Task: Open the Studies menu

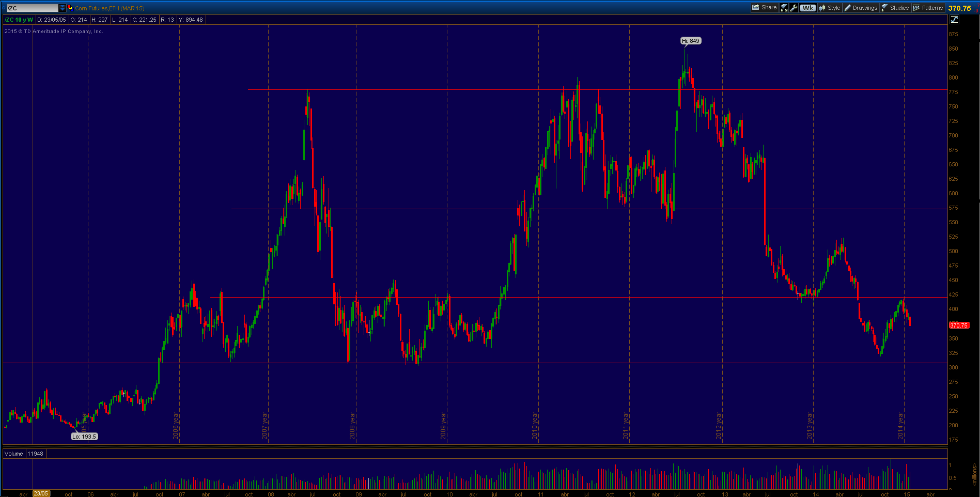Action: 895,8
